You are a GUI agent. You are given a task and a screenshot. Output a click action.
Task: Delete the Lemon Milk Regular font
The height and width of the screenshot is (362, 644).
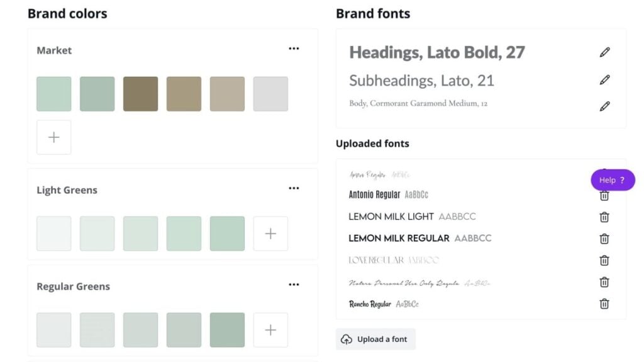click(x=604, y=239)
